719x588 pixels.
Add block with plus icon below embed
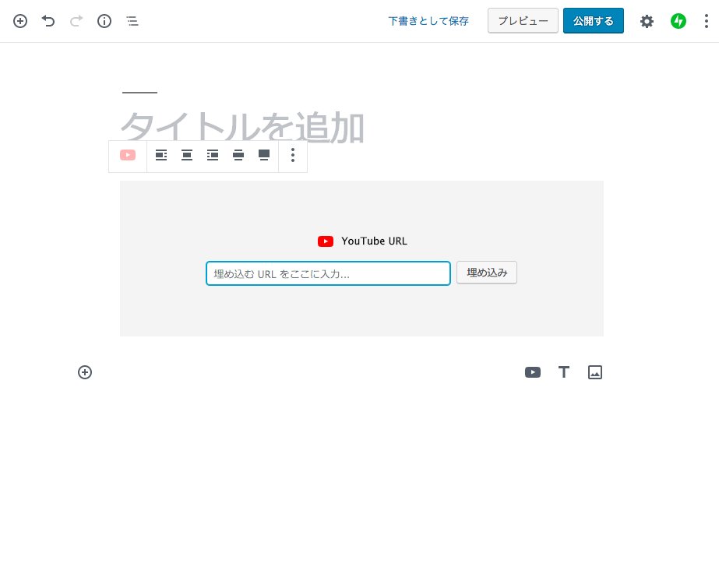tap(85, 372)
